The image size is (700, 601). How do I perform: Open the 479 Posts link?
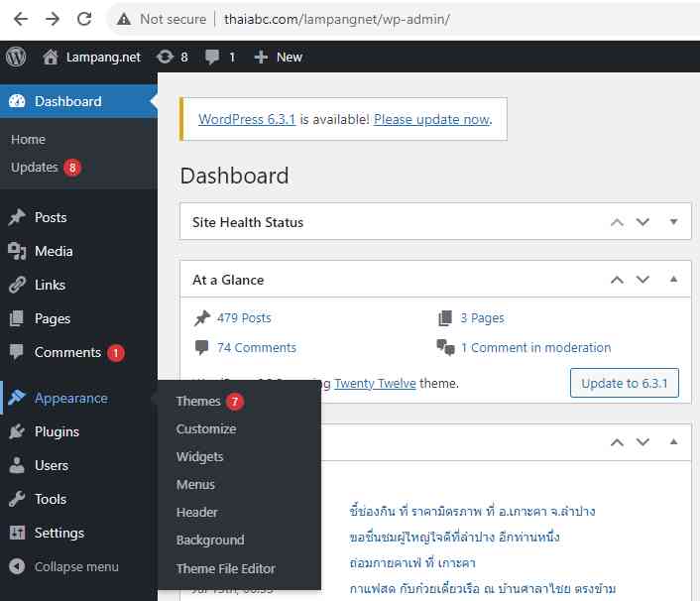(244, 317)
